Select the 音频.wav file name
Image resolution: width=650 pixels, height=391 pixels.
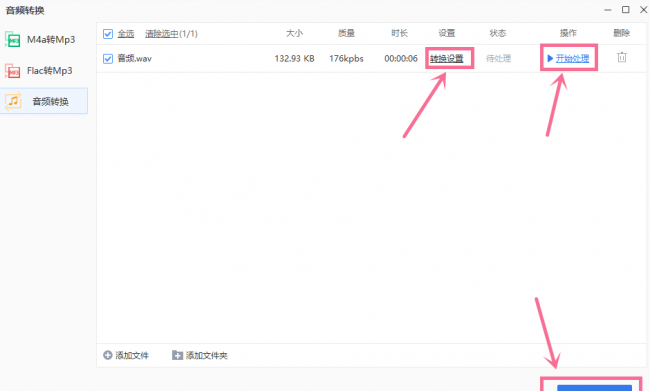tap(134, 58)
